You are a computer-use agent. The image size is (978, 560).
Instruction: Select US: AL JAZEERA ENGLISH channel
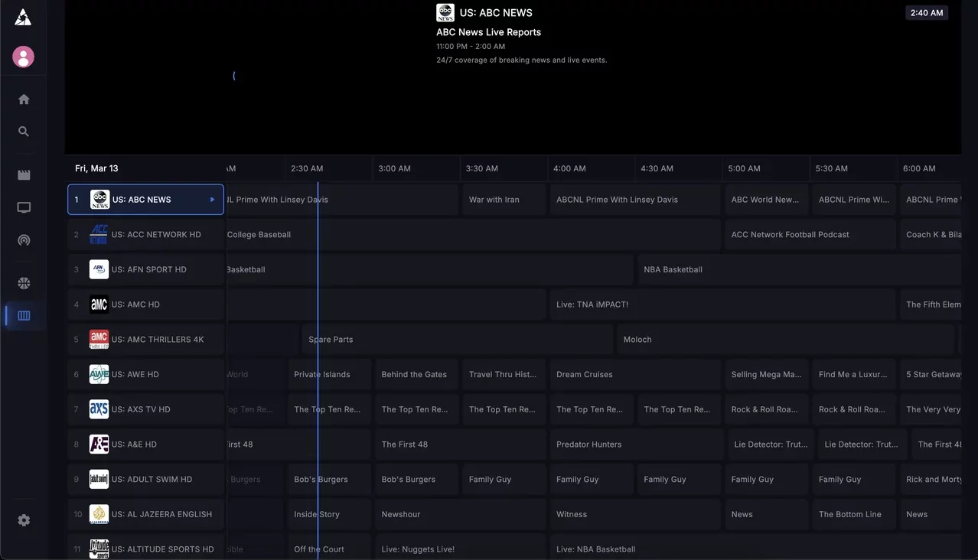tap(145, 514)
